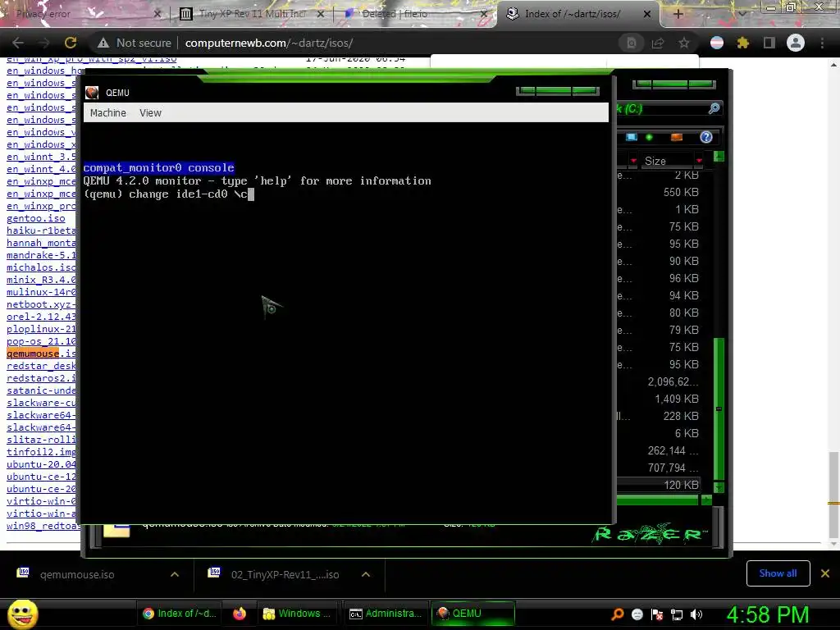840x630 pixels.
Task: Launch Firefox from the taskbar
Action: (240, 614)
